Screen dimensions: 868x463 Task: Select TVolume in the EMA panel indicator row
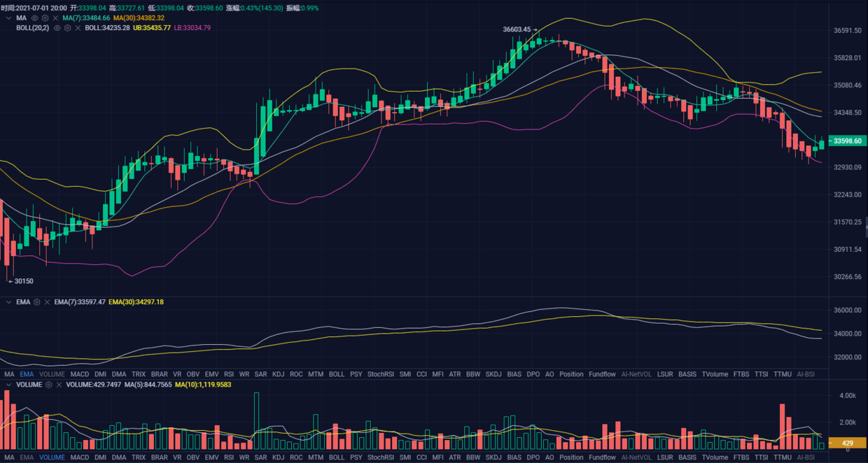[x=715, y=374]
